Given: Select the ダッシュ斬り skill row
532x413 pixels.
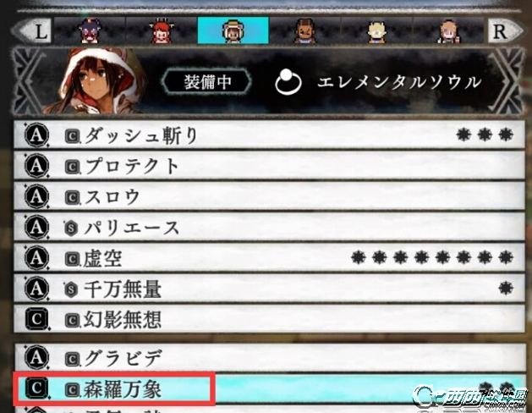Looking at the screenshot, I should (x=269, y=135).
